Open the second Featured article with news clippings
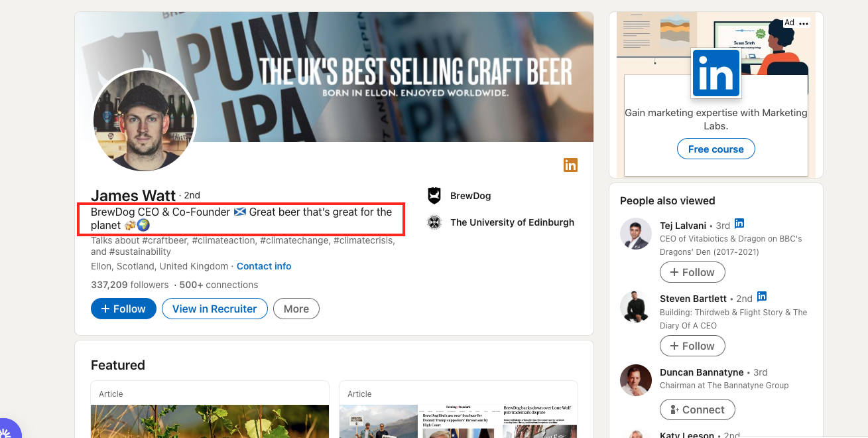This screenshot has height=438, width=868. (x=458, y=409)
